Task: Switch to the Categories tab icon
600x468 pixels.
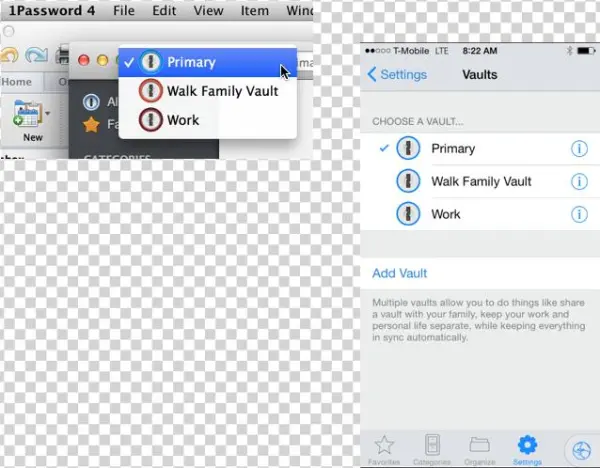Action: point(432,447)
